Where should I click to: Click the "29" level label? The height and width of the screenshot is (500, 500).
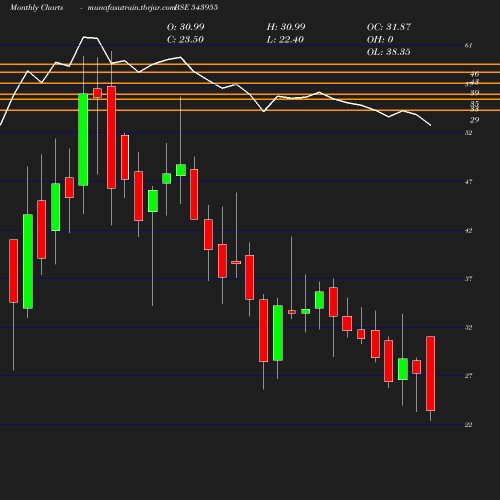pos(474,120)
